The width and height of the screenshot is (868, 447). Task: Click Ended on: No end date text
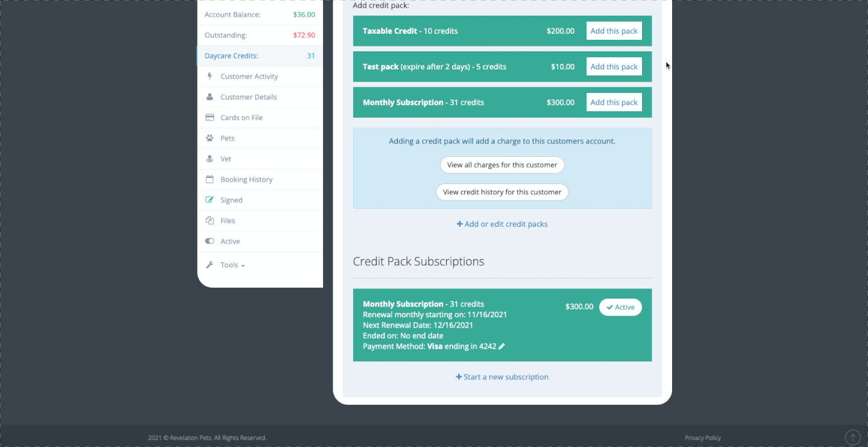pyautogui.click(x=403, y=336)
